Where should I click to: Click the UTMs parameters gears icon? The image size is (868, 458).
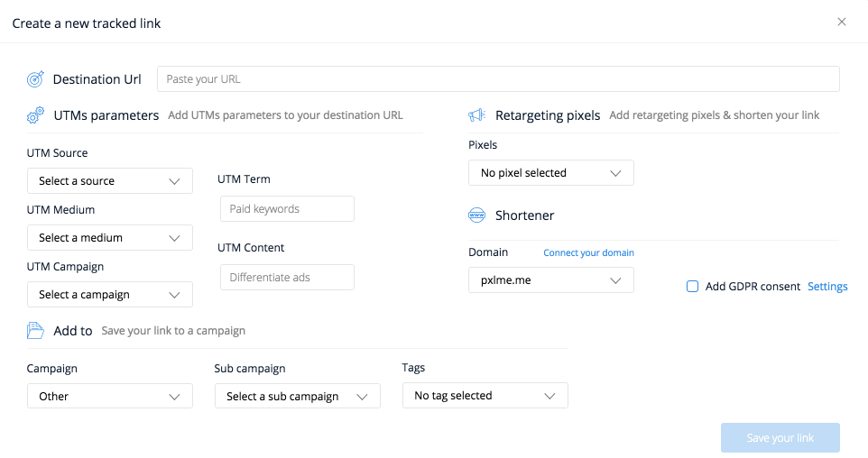(x=35, y=115)
